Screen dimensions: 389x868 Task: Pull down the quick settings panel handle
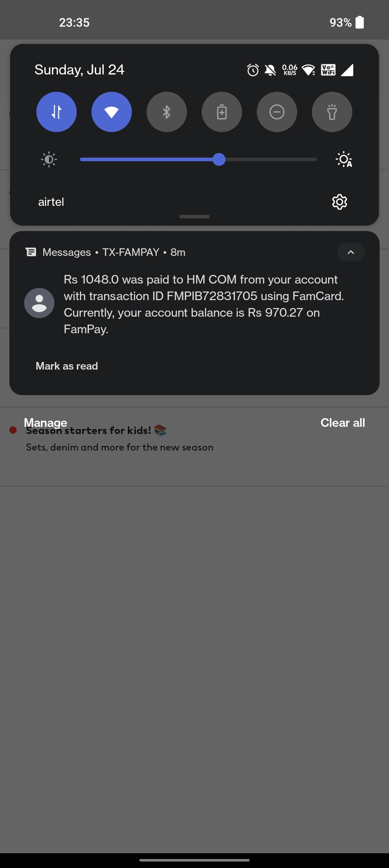click(194, 217)
